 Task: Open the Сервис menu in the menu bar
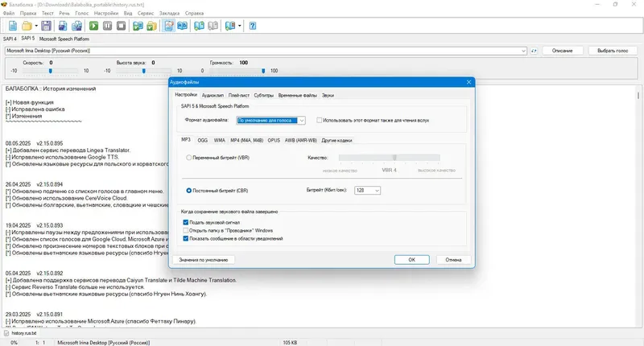click(146, 13)
